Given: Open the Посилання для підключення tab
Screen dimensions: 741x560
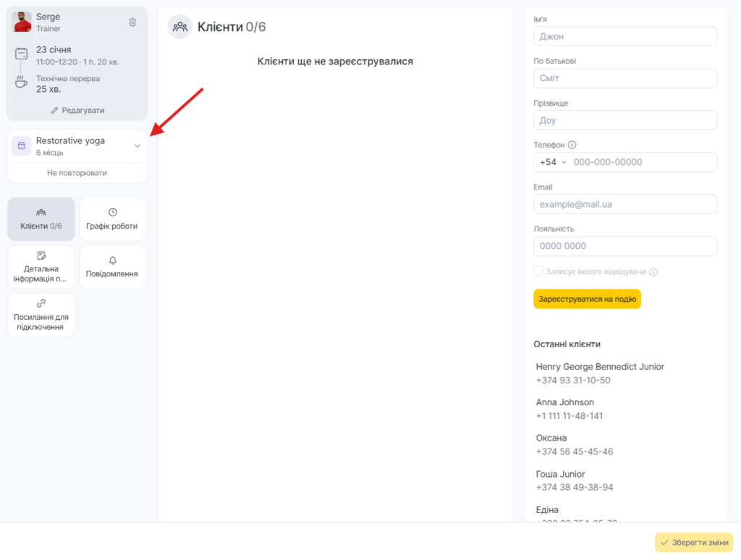Looking at the screenshot, I should 41,315.
